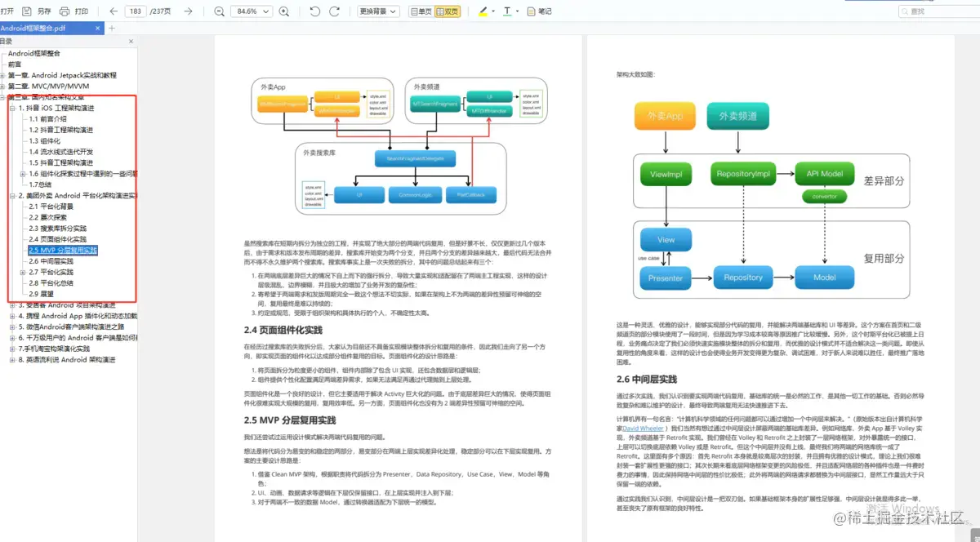Viewport: 980px width, 542px height.
Task: Click the 打开 (open file) button
Action: 7,11
